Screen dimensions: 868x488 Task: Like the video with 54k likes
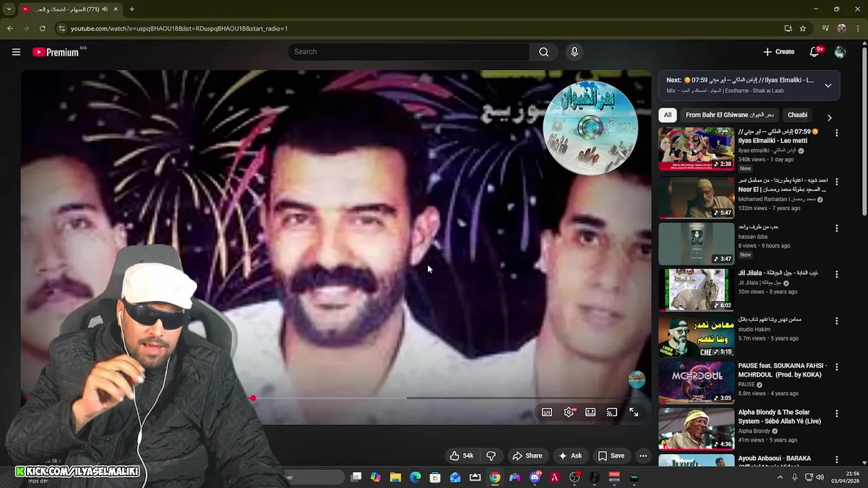(461, 455)
